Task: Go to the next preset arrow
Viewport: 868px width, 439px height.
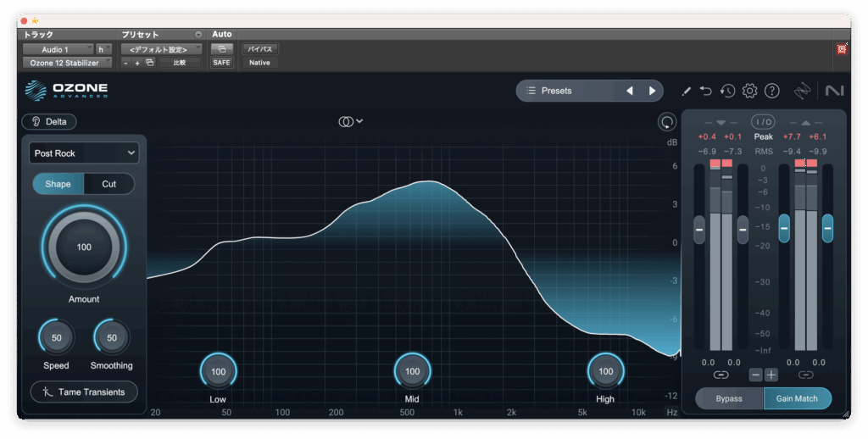Action: (652, 91)
